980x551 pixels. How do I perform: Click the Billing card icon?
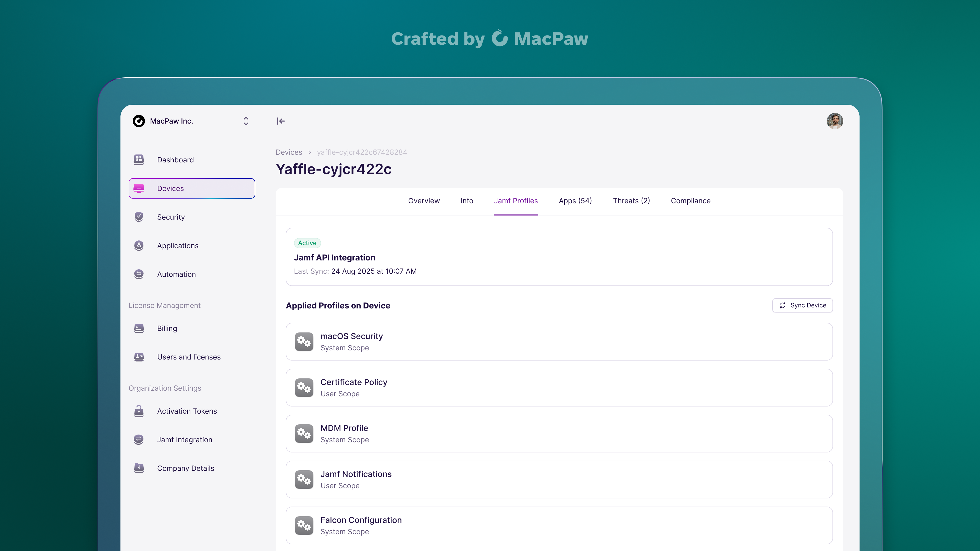[x=139, y=328]
